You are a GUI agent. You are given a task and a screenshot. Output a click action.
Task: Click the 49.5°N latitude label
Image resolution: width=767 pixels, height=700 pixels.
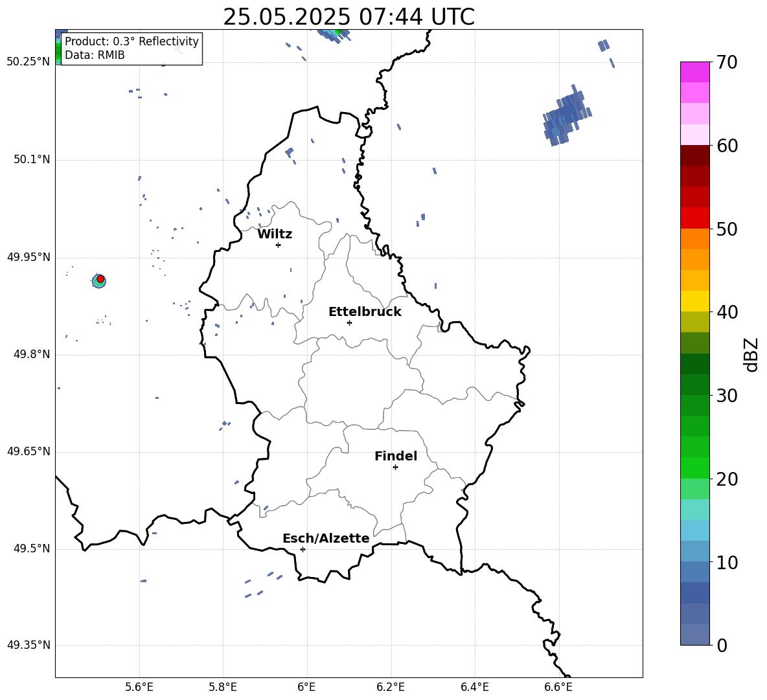click(32, 548)
